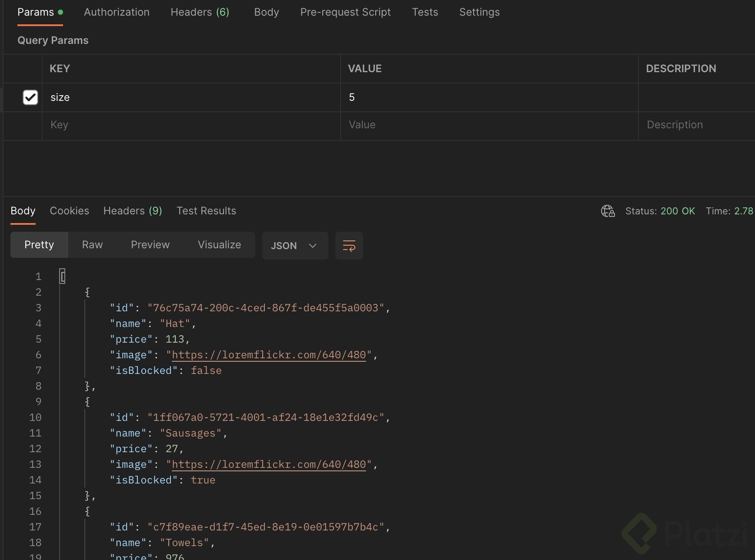The image size is (755, 560).
Task: Uncheck the size parameter checkbox
Action: point(30,97)
